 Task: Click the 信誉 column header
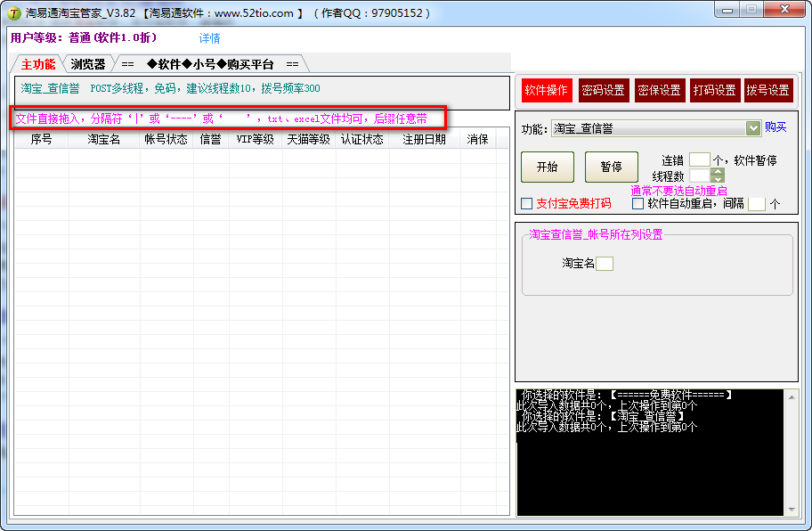[x=210, y=139]
